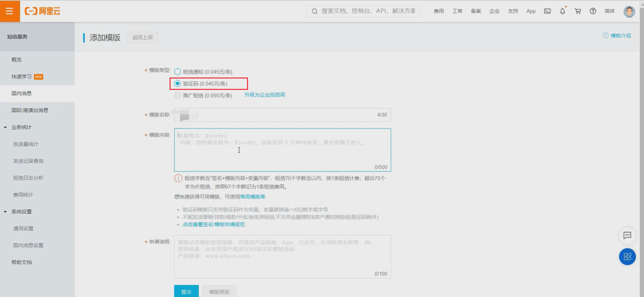Select the 验证码 radio option
644x297 pixels.
(x=178, y=84)
